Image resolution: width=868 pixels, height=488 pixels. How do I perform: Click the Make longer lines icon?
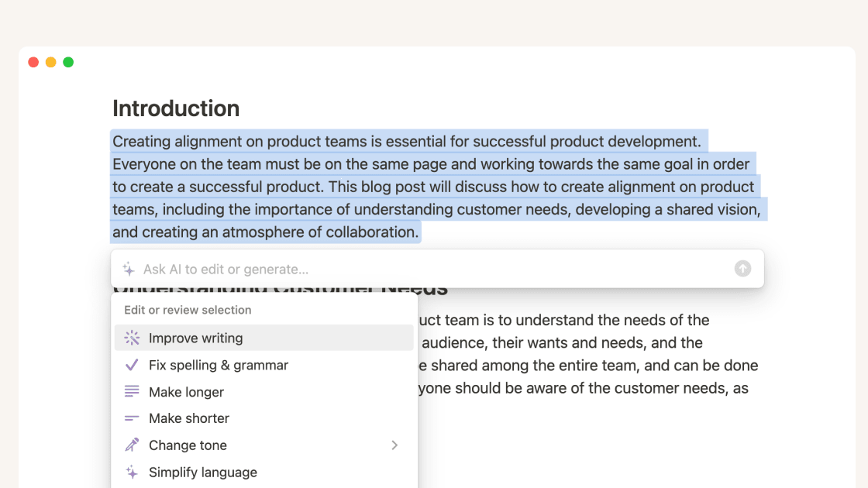(x=132, y=392)
